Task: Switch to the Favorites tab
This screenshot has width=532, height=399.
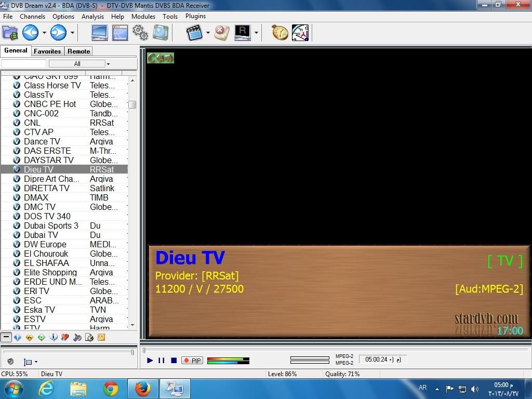Action: 47,51
